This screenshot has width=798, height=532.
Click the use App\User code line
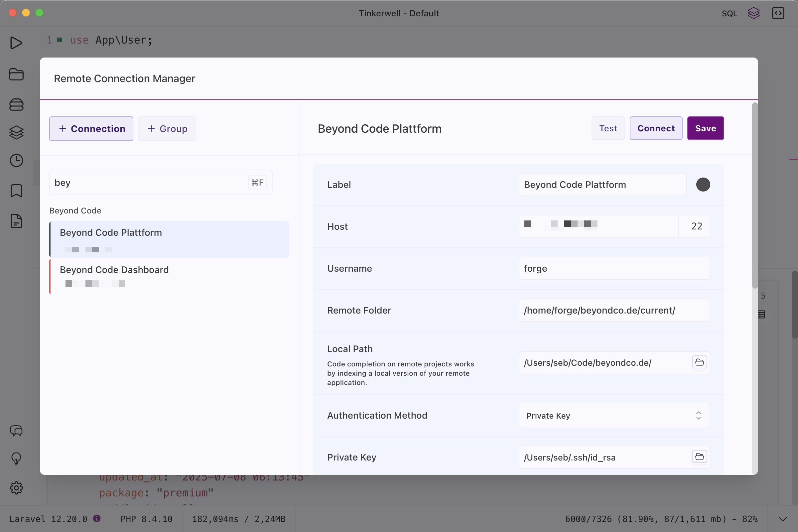pyautogui.click(x=111, y=40)
